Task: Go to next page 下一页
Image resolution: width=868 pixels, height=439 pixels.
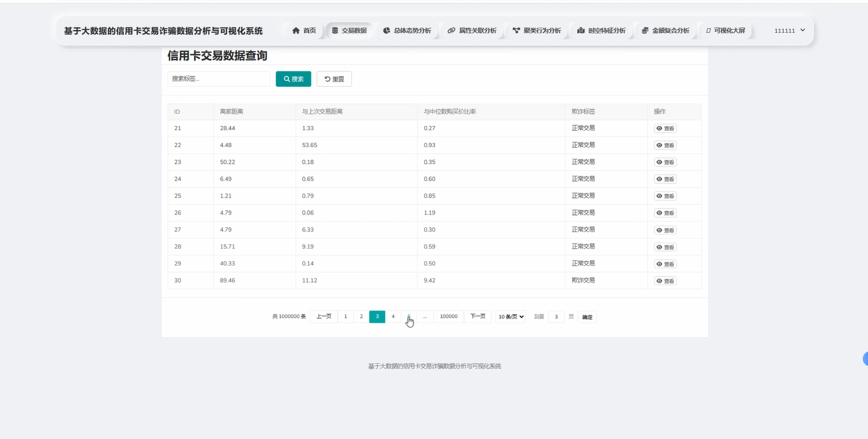Action: tap(478, 317)
